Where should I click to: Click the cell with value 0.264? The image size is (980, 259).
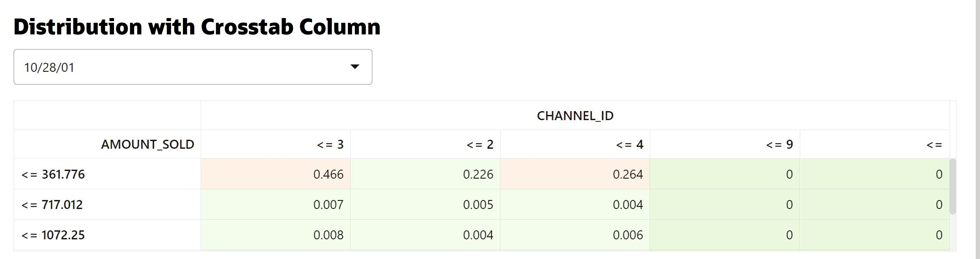click(628, 174)
